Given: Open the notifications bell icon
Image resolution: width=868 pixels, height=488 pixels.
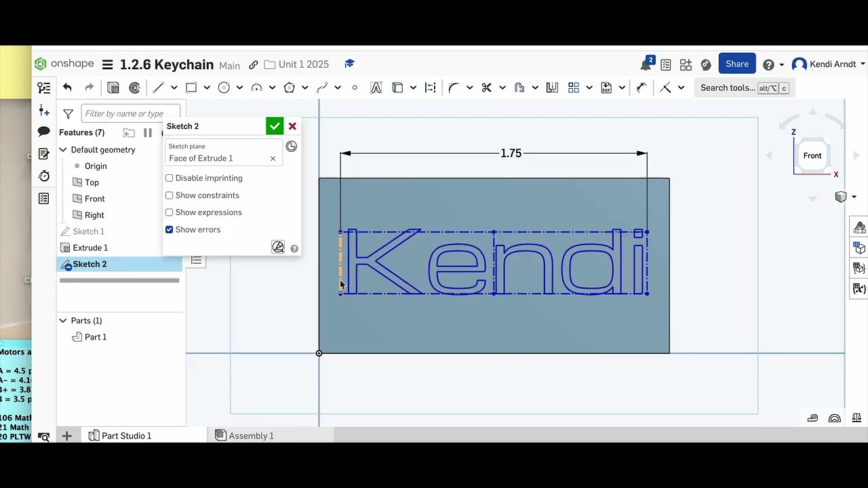Looking at the screenshot, I should click(x=646, y=64).
